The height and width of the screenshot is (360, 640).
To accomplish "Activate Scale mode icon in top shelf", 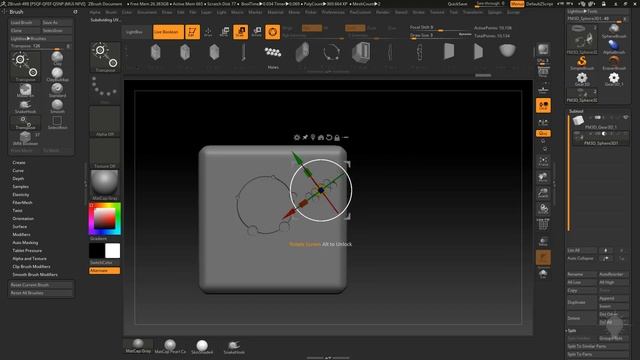I will 241,32.
